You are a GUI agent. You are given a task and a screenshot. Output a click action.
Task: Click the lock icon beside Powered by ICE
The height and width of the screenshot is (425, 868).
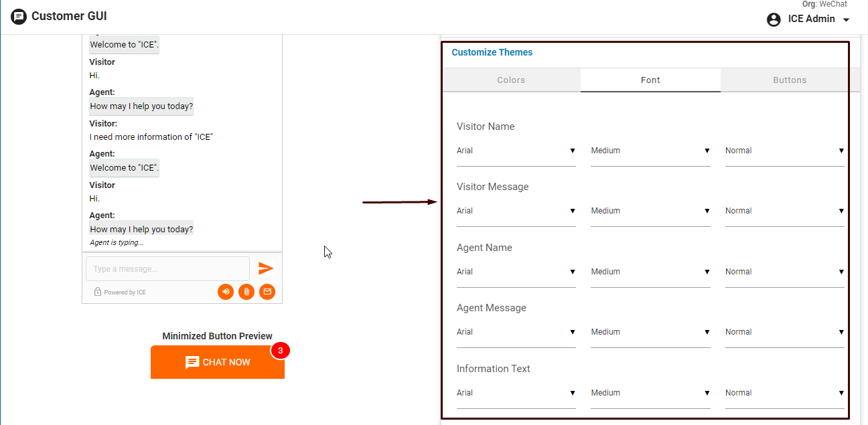click(98, 292)
